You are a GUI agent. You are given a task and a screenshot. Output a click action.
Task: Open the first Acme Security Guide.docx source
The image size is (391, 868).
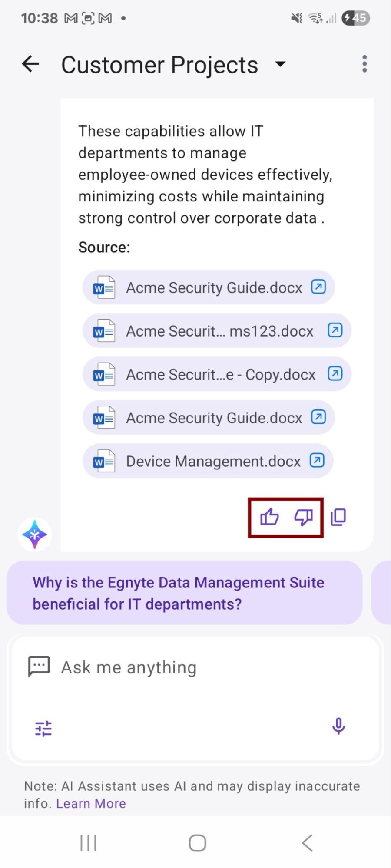[x=209, y=287]
